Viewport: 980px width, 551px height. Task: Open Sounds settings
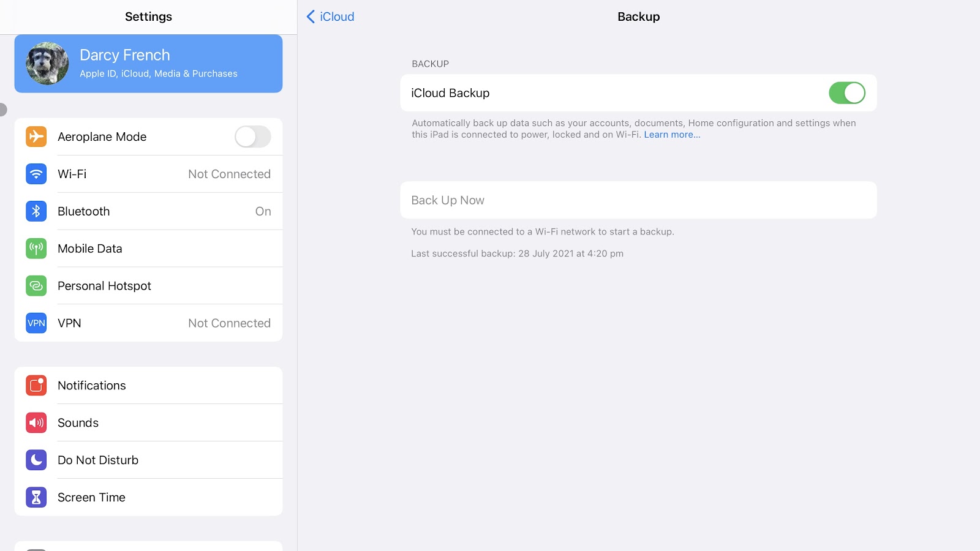(148, 423)
